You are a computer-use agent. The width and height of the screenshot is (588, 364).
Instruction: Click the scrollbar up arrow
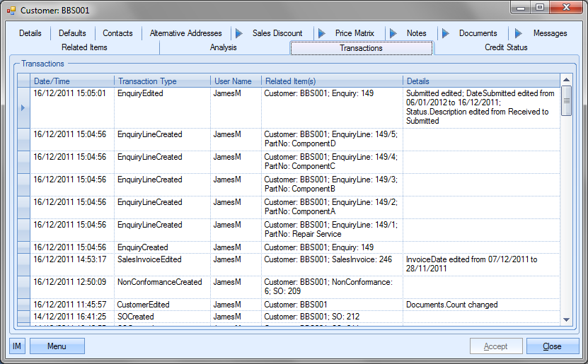[x=566, y=81]
